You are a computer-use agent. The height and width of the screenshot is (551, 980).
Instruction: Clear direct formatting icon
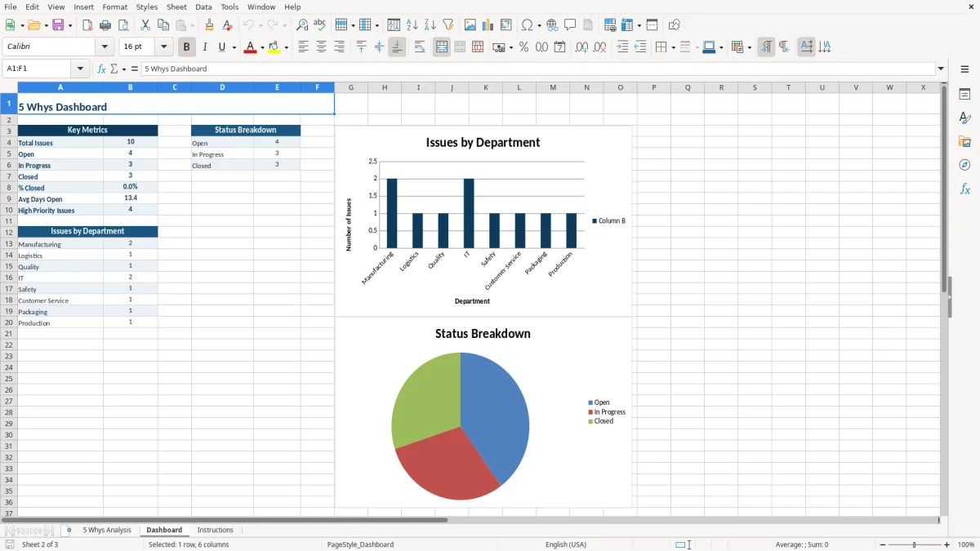pyautogui.click(x=228, y=25)
